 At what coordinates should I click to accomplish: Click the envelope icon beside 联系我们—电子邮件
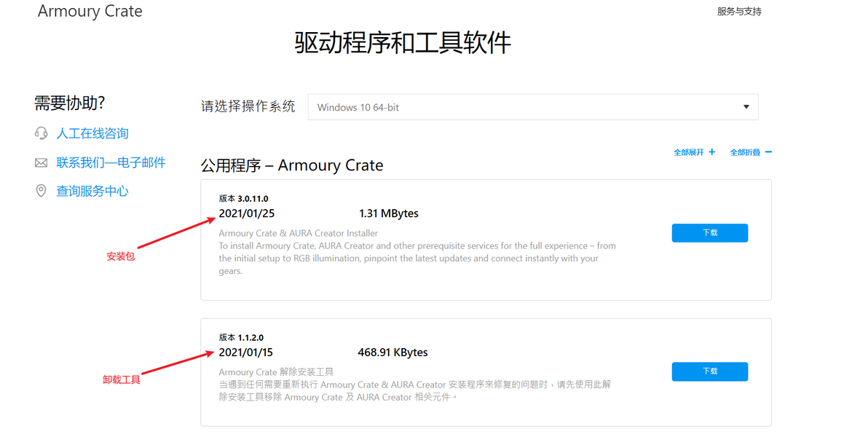coord(41,162)
